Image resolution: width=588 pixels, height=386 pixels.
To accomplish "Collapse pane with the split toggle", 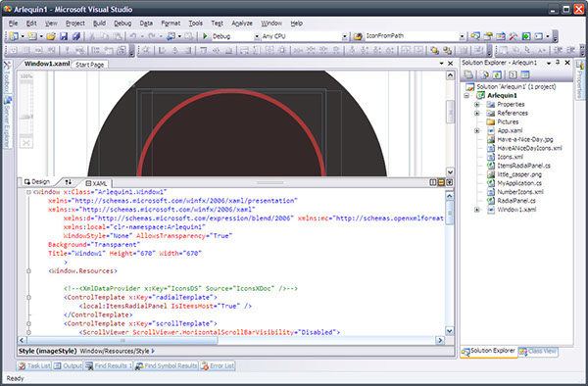I will click(x=449, y=182).
